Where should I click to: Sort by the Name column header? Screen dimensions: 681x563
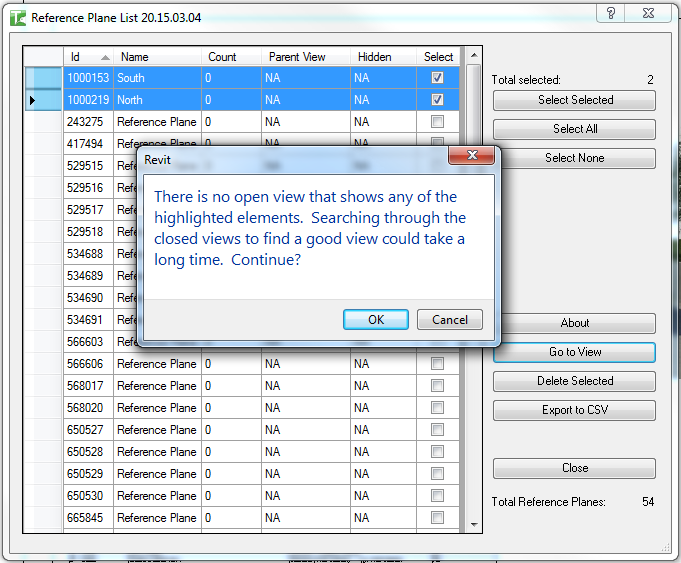pyautogui.click(x=157, y=57)
